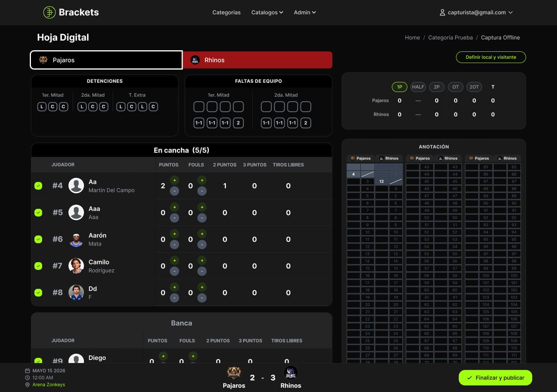Screen dimensions: 557x392
Task: Open Camilo Rodríguez's avatar photo
Action: [x=76, y=266]
